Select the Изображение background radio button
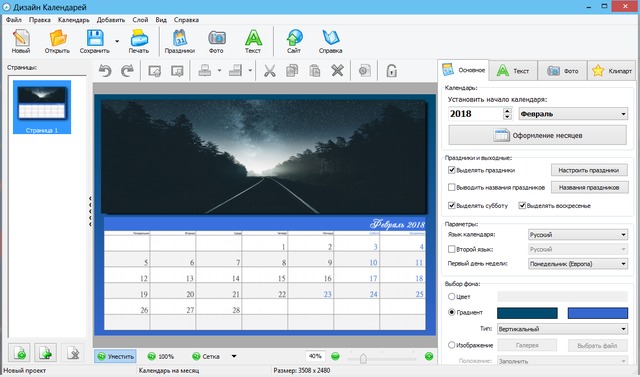Viewport: 640px width, 377px height. pos(451,345)
